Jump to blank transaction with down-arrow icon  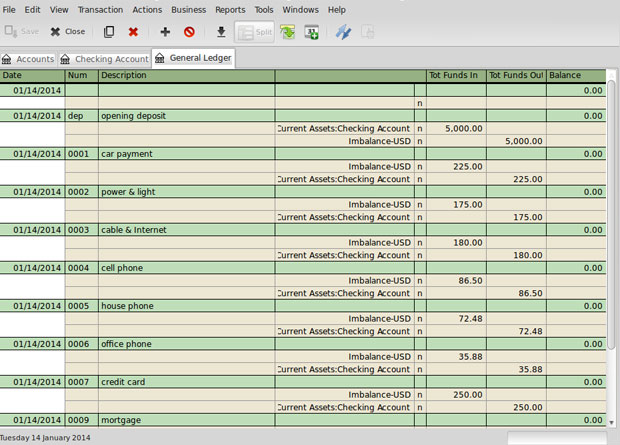(x=221, y=32)
